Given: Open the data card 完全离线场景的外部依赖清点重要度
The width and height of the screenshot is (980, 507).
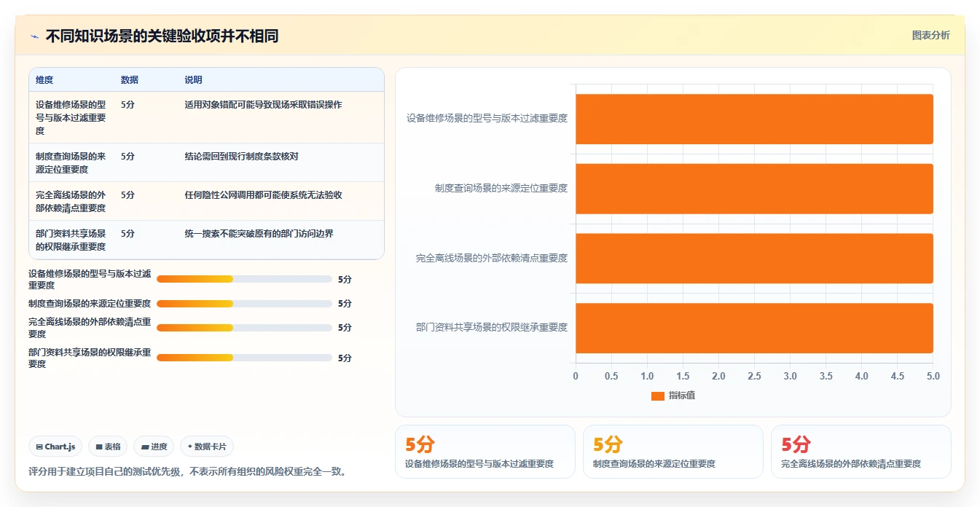Looking at the screenshot, I should click(x=861, y=452).
